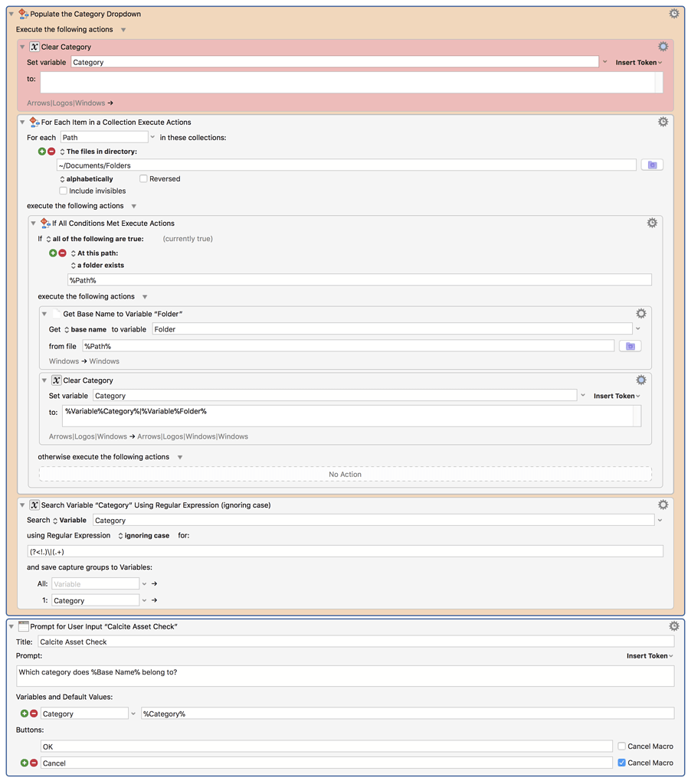Check Cancel Macro for the OK button

pos(621,746)
